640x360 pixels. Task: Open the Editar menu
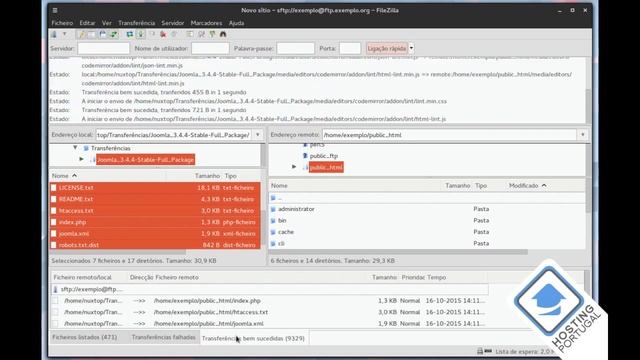pyautogui.click(x=87, y=23)
